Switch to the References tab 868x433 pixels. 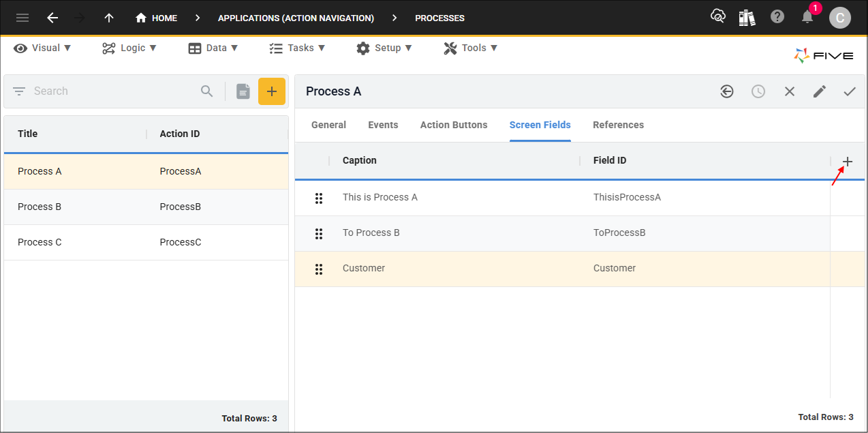coord(618,125)
